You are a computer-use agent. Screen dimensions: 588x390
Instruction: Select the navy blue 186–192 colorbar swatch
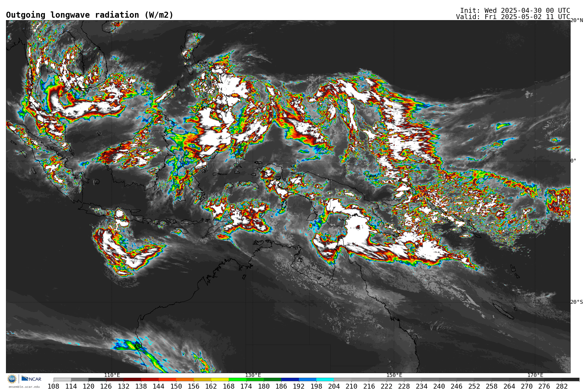(x=290, y=379)
